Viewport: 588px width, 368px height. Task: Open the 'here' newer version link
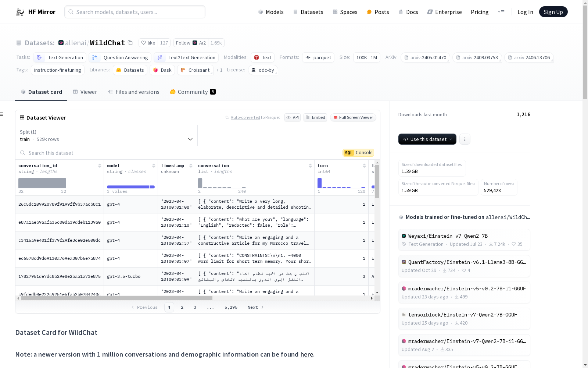[x=306, y=354]
